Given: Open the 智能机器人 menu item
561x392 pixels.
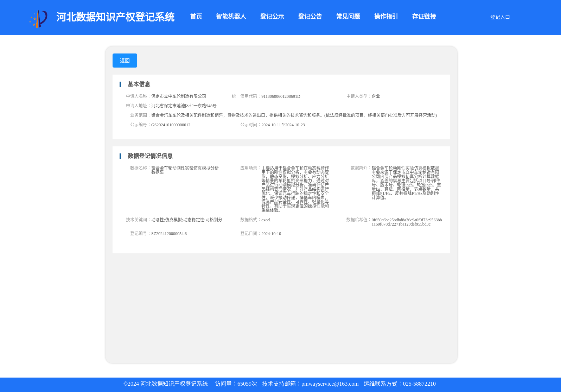Looking at the screenshot, I should coord(231,17).
